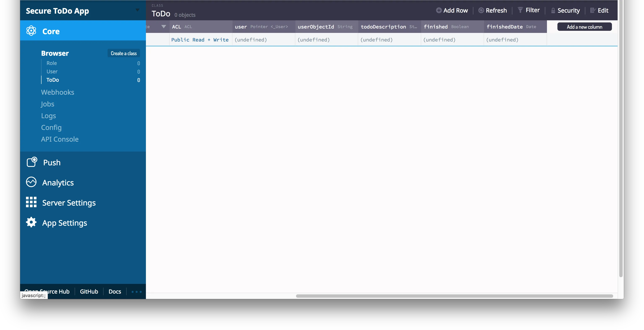This screenshot has height=330, width=644.
Task: Click the horizontal scrollbar at bottom
Action: [x=454, y=296]
